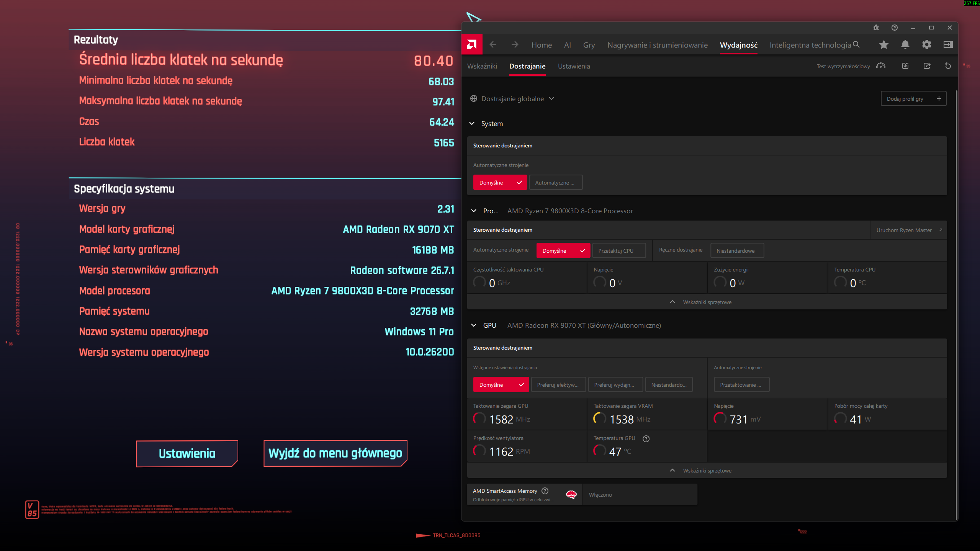Select the Wydajność tab
Image resolution: width=980 pixels, height=551 pixels.
point(739,45)
